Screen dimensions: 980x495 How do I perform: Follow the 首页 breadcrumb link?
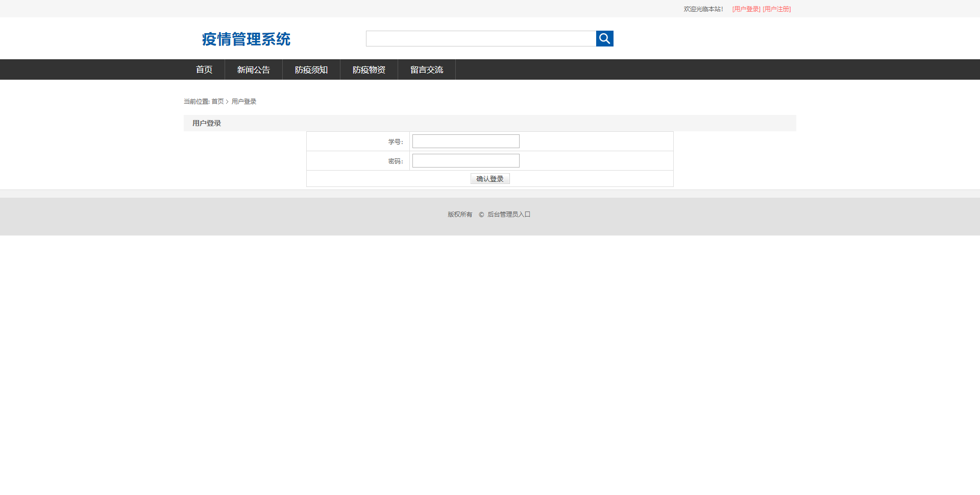[217, 102]
